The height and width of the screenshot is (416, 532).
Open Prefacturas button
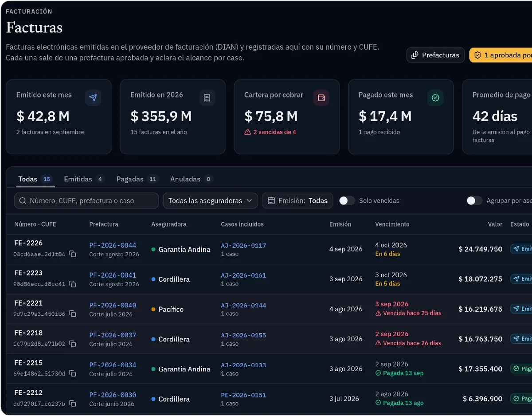(435, 55)
